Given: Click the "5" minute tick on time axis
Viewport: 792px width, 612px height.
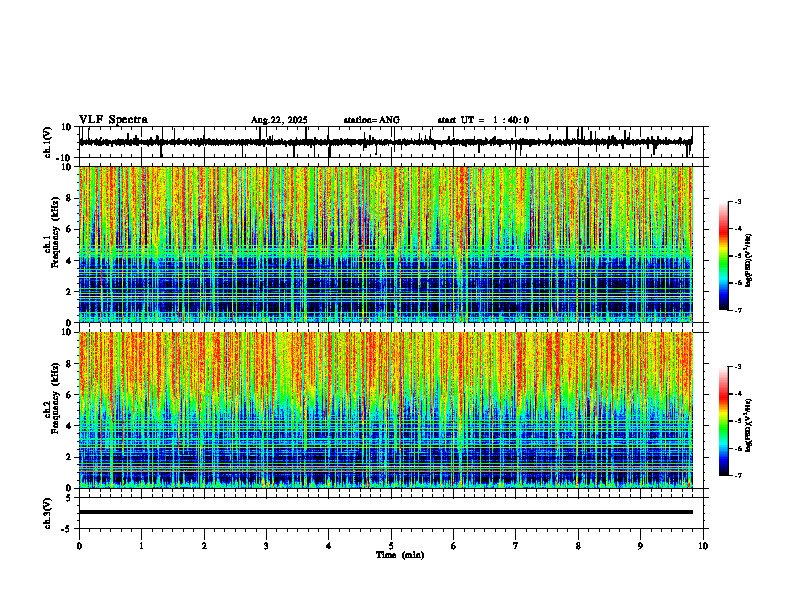Looking at the screenshot, I should pyautogui.click(x=391, y=546).
